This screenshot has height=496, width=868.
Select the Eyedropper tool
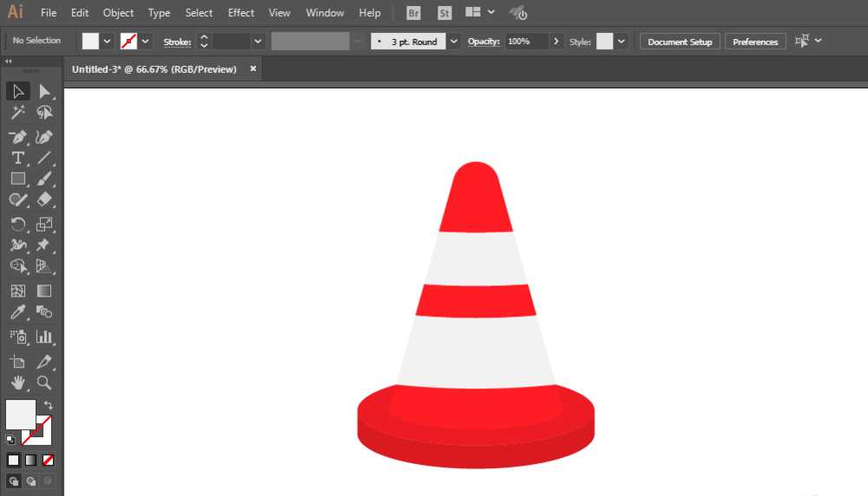pyautogui.click(x=17, y=312)
